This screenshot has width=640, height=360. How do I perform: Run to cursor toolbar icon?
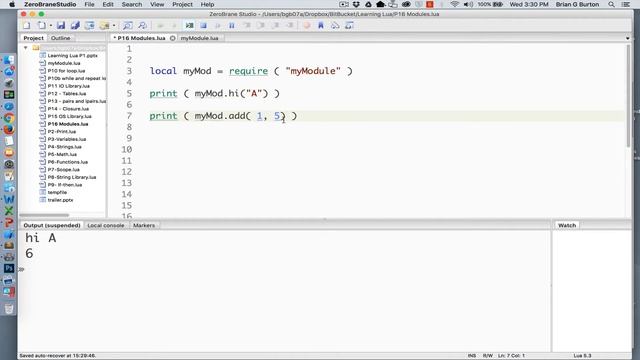290,26
